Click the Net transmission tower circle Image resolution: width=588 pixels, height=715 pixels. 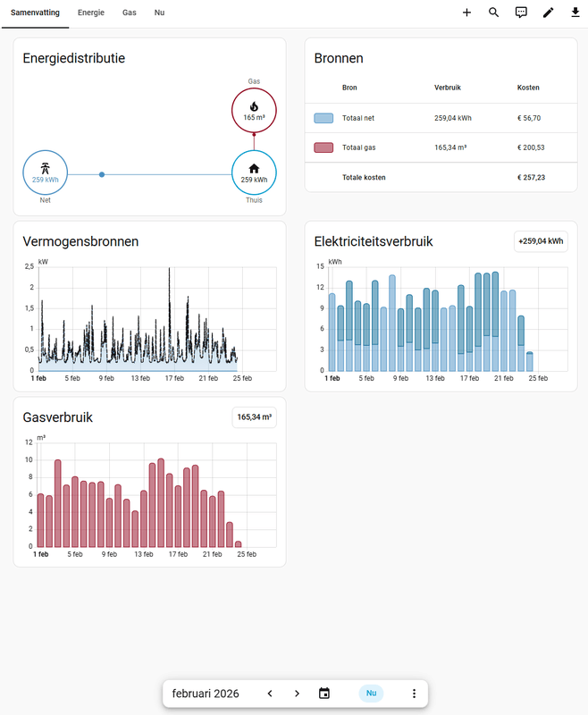coord(45,172)
